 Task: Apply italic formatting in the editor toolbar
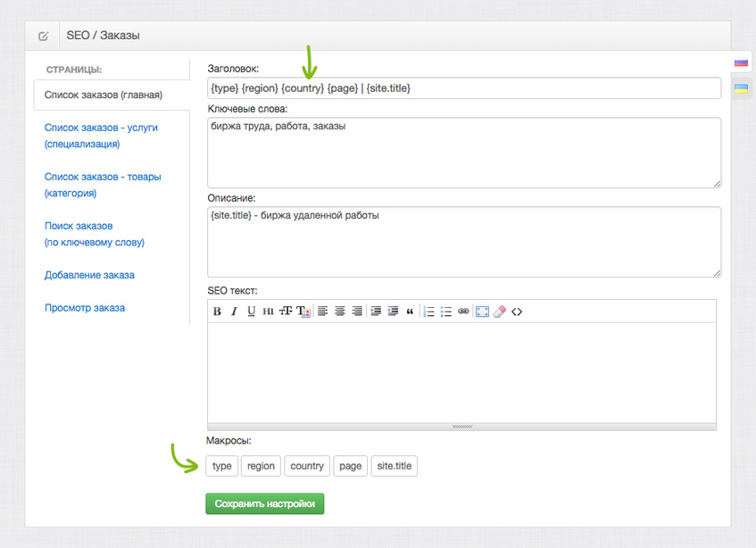pos(234,311)
